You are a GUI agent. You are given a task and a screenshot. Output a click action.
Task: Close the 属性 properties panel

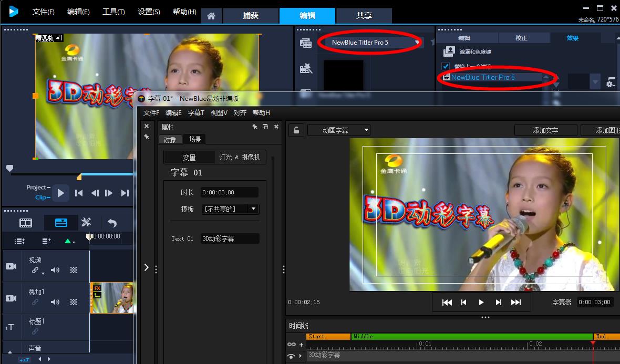pyautogui.click(x=276, y=127)
